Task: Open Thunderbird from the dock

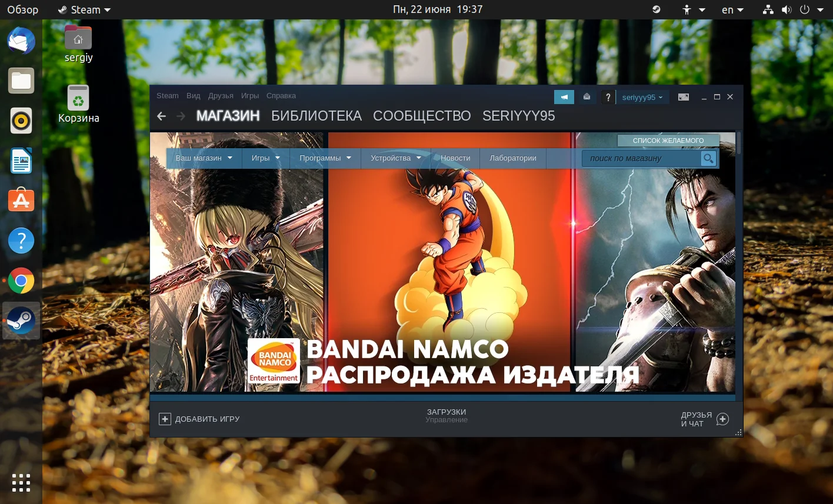Action: pos(21,41)
